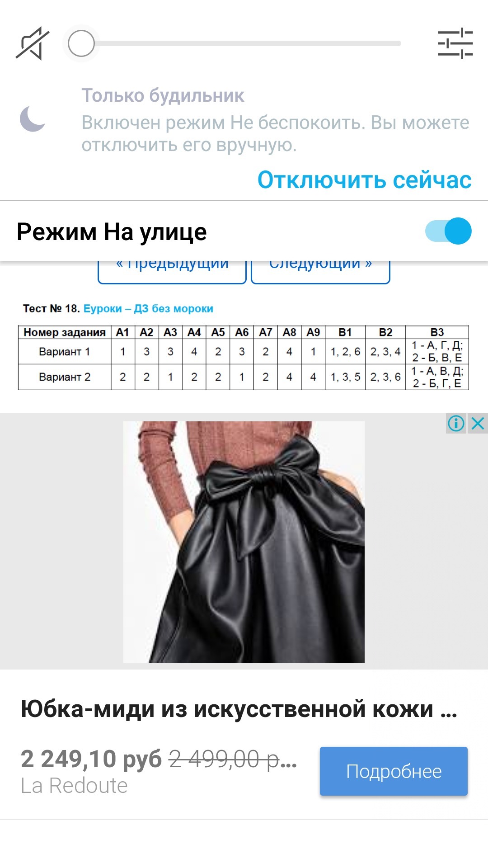Click the Номер задания header cell
Screen dimensions: 488x868
65,332
